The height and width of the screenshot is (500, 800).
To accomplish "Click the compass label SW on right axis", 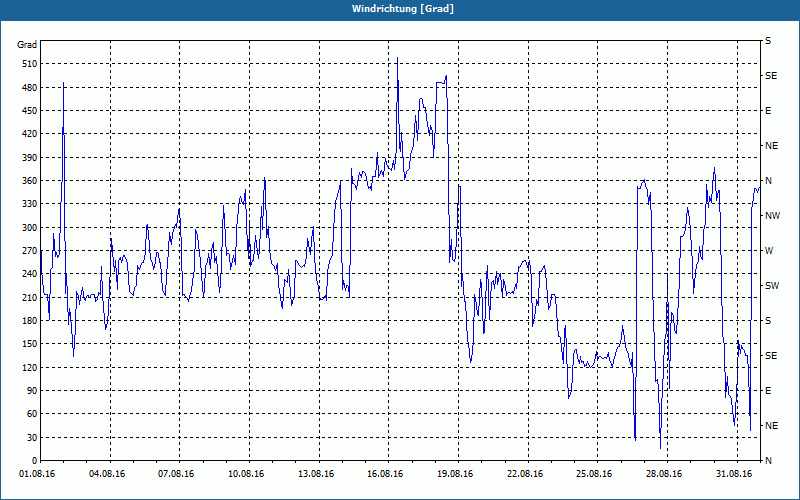I will (x=772, y=286).
